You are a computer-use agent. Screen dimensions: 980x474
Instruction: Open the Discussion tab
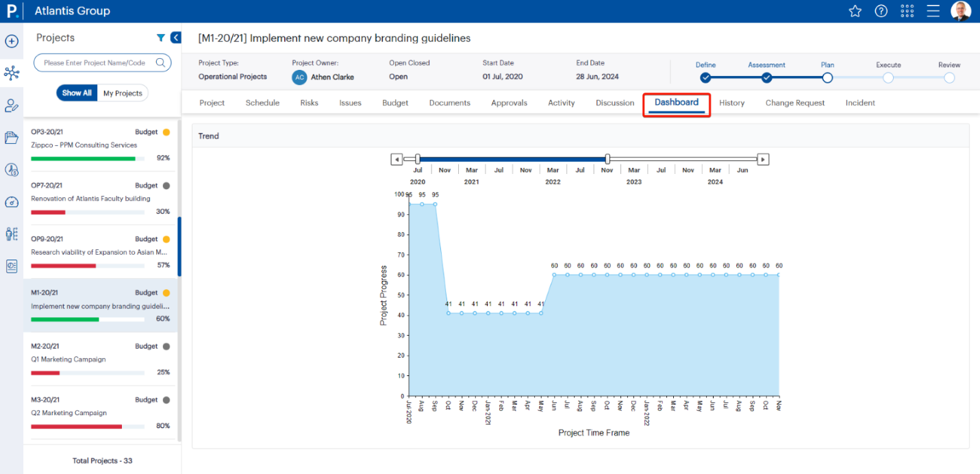pyautogui.click(x=615, y=103)
